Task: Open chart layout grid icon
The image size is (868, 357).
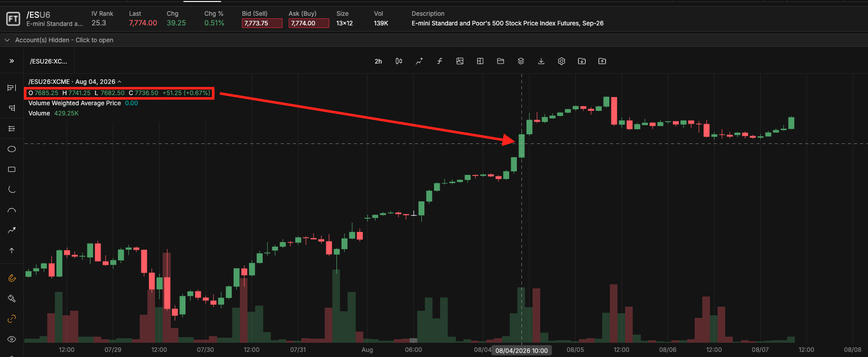Action: 480,61
